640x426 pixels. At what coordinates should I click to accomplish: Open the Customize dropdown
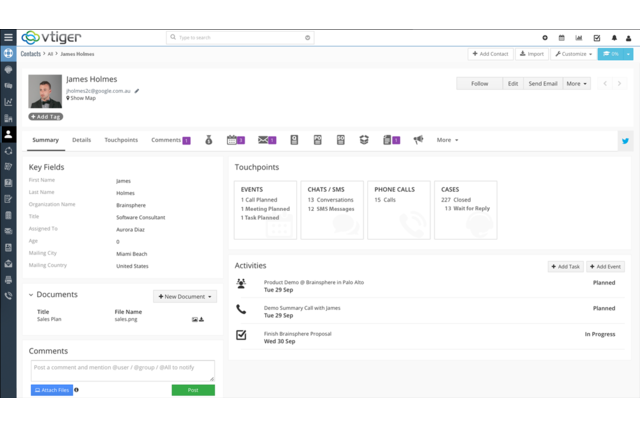pos(574,54)
